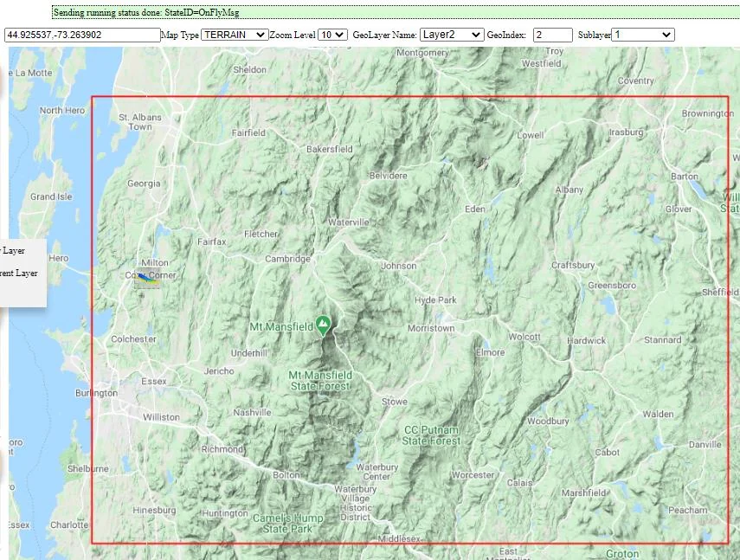Viewport: 740px width, 560px height.
Task: Click the Stowe map label
Action: pyautogui.click(x=395, y=402)
